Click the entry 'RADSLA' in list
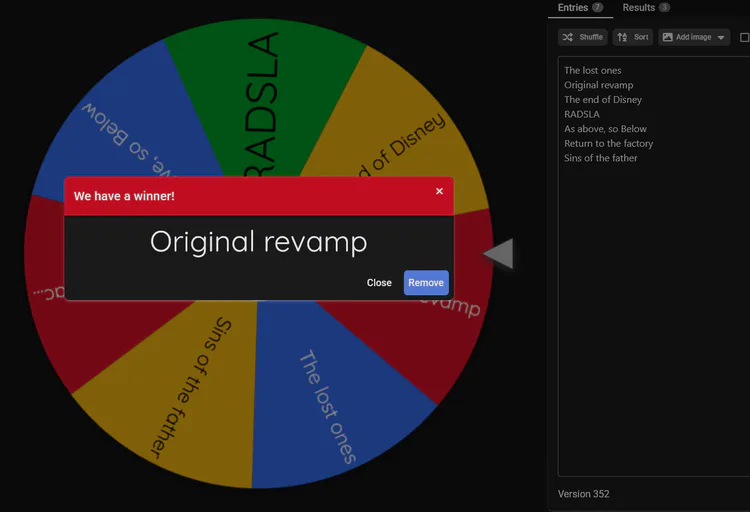 [x=582, y=114]
